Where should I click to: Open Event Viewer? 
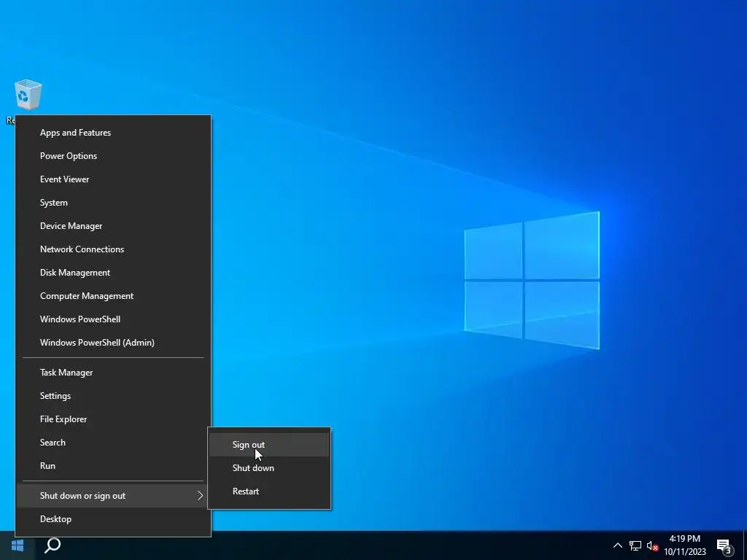(113, 179)
